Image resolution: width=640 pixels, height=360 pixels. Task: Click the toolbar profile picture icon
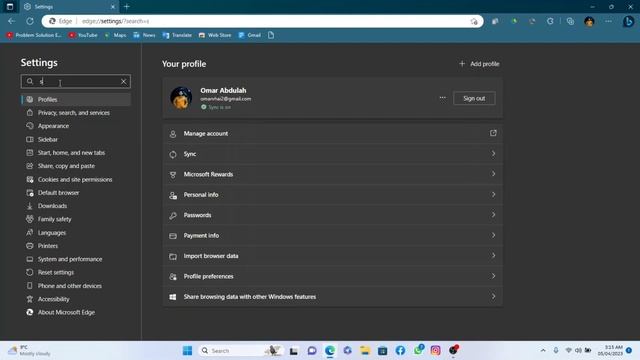point(589,21)
